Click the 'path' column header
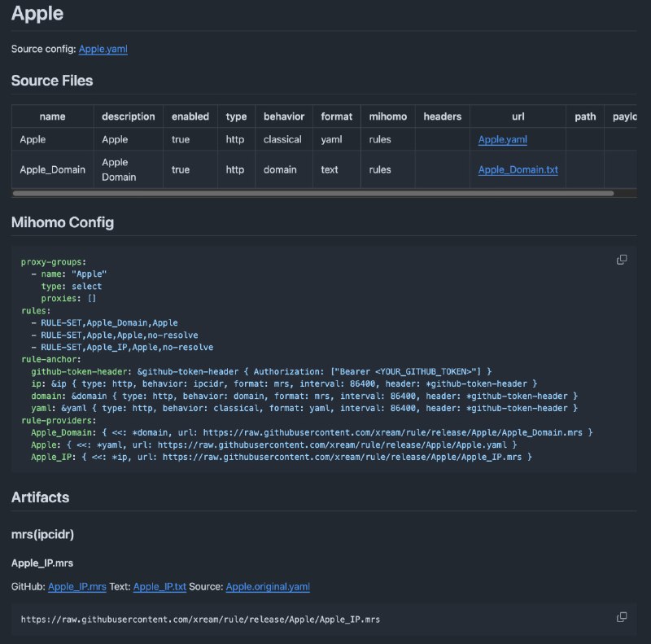The image size is (651, 644). pos(585,116)
